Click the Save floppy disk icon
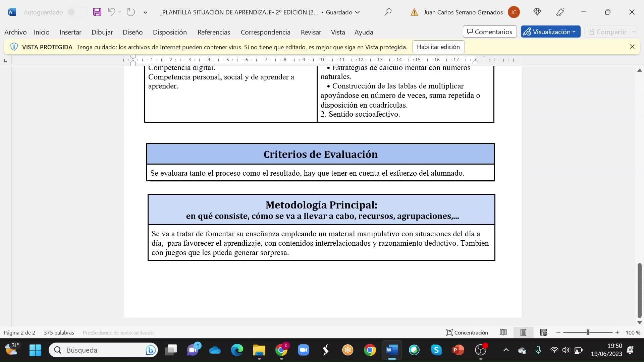 tap(97, 12)
